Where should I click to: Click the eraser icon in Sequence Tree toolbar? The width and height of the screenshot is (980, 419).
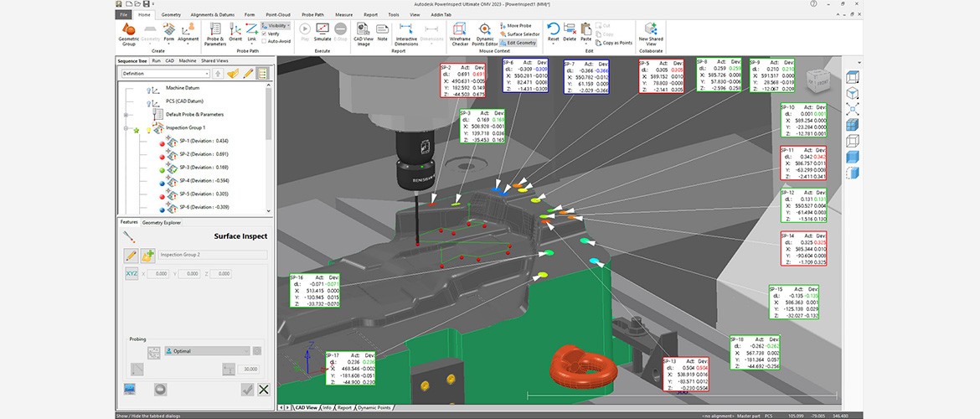point(233,74)
